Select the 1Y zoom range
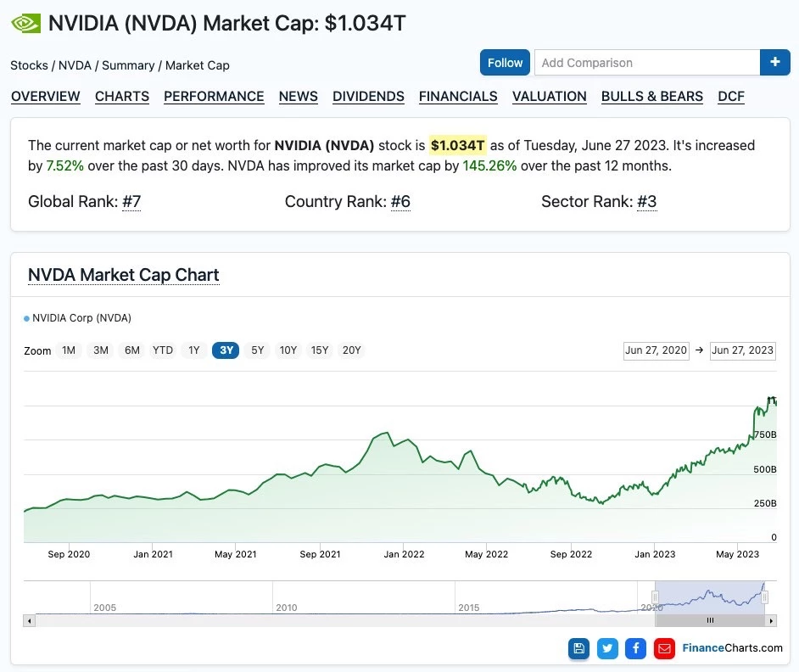 (193, 350)
